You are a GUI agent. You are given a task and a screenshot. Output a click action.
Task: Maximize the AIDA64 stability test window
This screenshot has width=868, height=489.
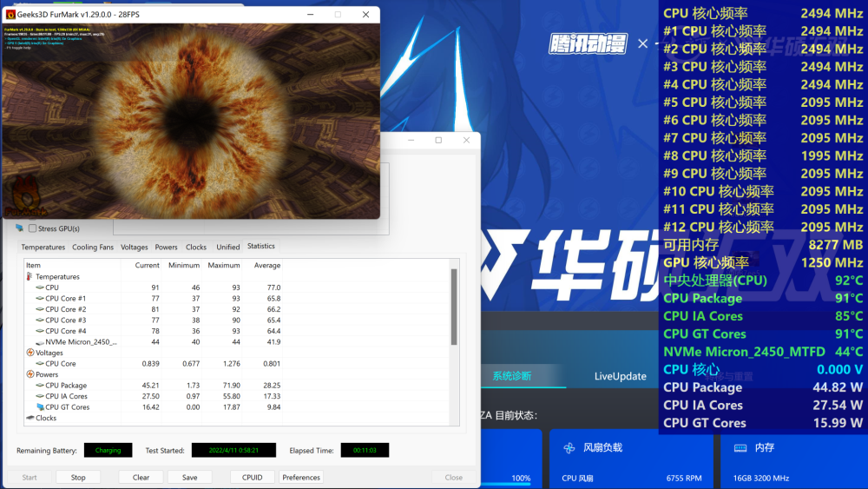[x=438, y=140]
